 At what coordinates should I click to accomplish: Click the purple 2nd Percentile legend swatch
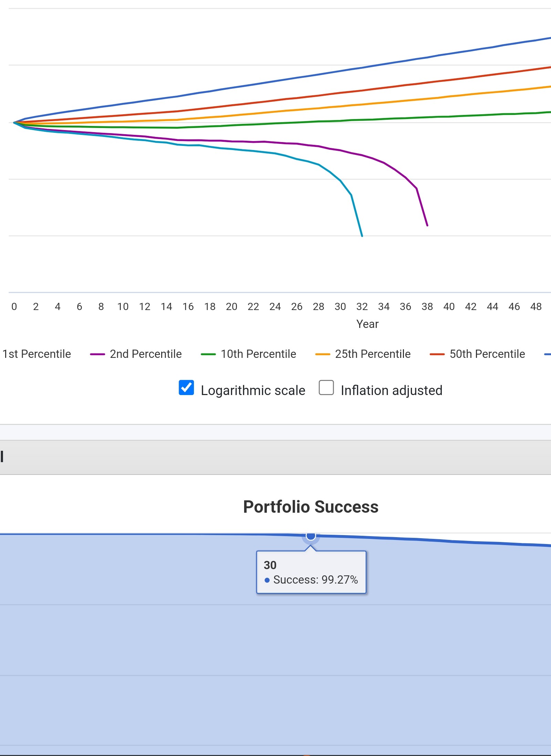point(97,354)
